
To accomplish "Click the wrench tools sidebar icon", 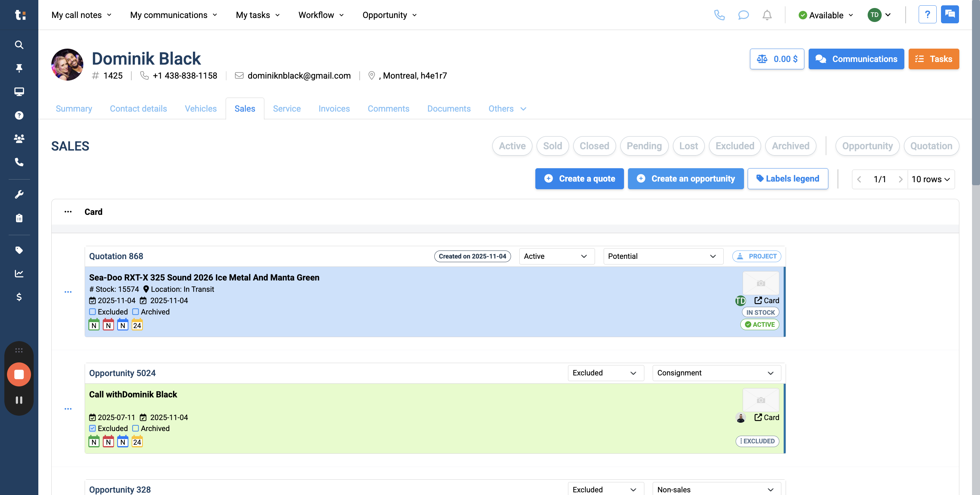I will pos(19,194).
